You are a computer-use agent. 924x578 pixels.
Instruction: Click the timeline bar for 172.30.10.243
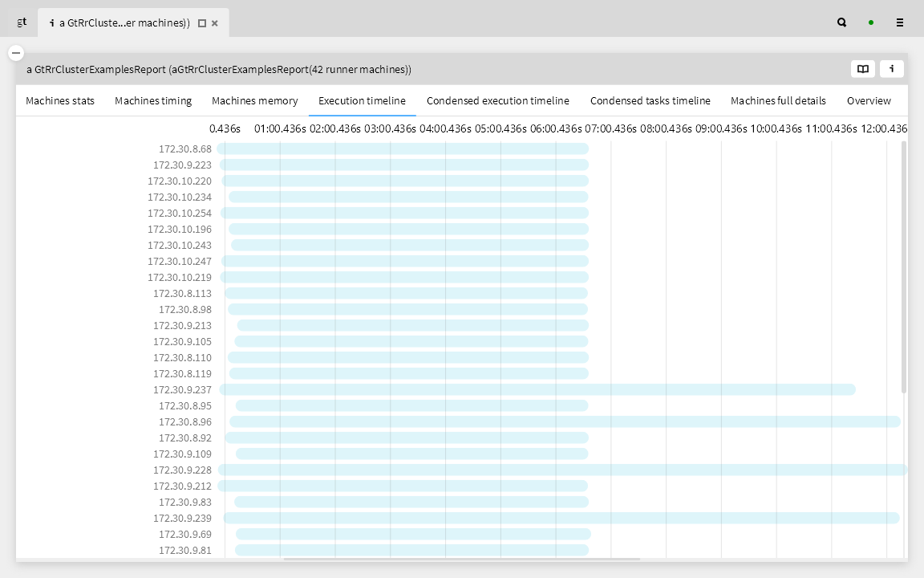(410, 245)
